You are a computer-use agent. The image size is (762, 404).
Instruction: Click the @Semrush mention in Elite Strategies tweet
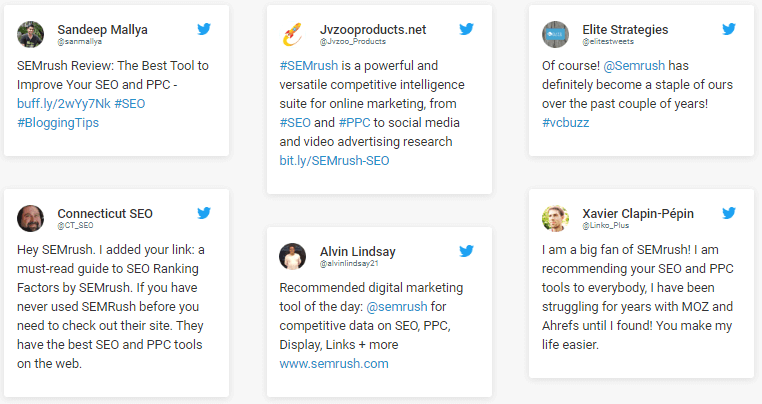[x=636, y=65]
